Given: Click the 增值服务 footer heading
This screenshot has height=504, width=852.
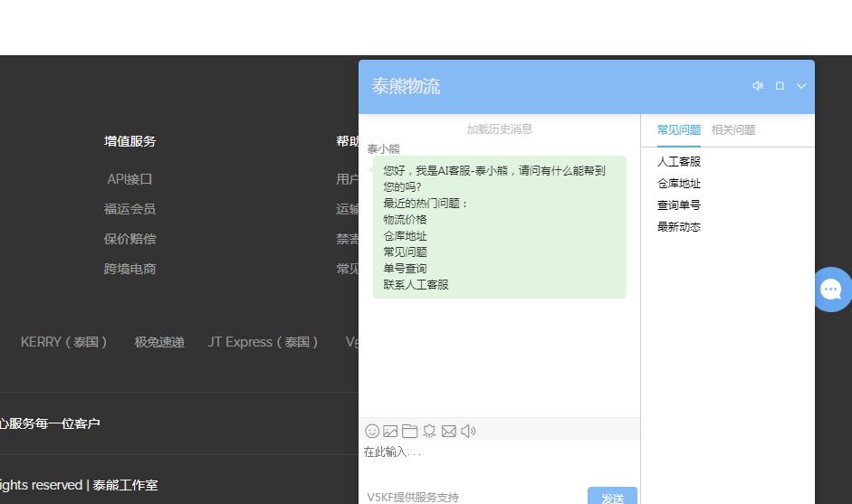Looking at the screenshot, I should [x=129, y=140].
